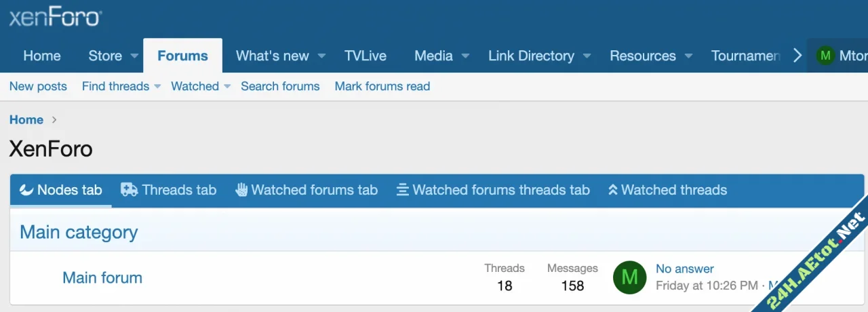
Task: Open the Tournaments navigation tab
Action: coord(745,56)
